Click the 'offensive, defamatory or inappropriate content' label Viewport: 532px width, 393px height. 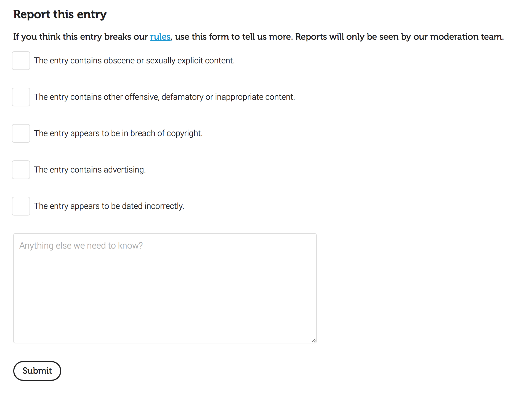click(164, 97)
